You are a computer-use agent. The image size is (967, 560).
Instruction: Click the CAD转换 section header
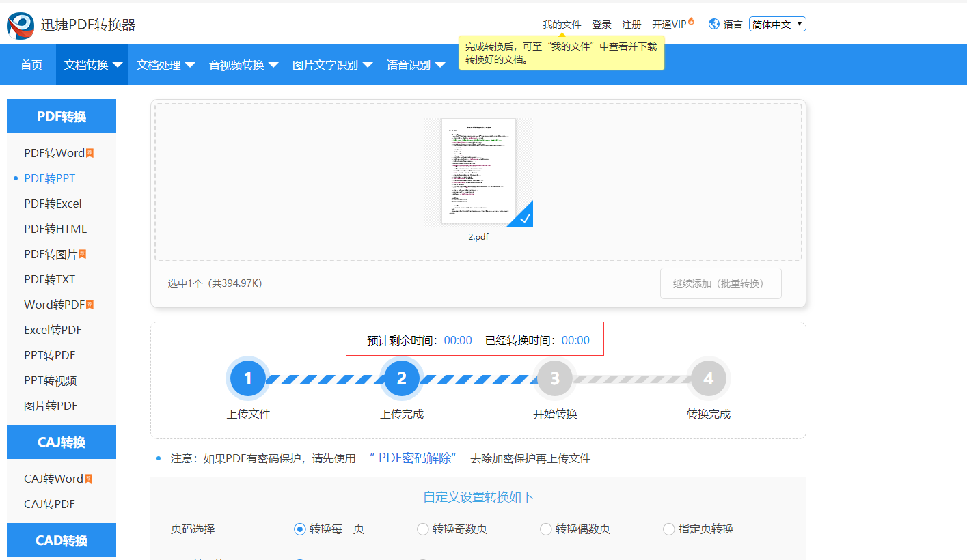(x=62, y=540)
